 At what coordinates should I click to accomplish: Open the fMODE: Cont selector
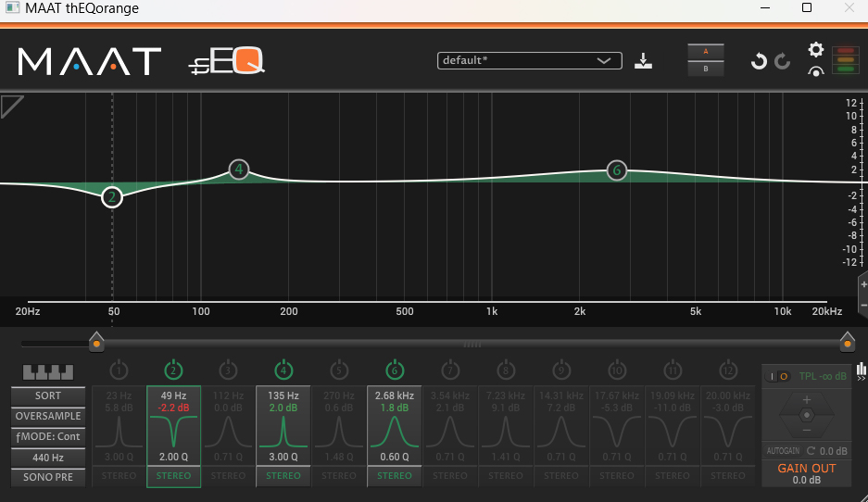pyautogui.click(x=48, y=436)
